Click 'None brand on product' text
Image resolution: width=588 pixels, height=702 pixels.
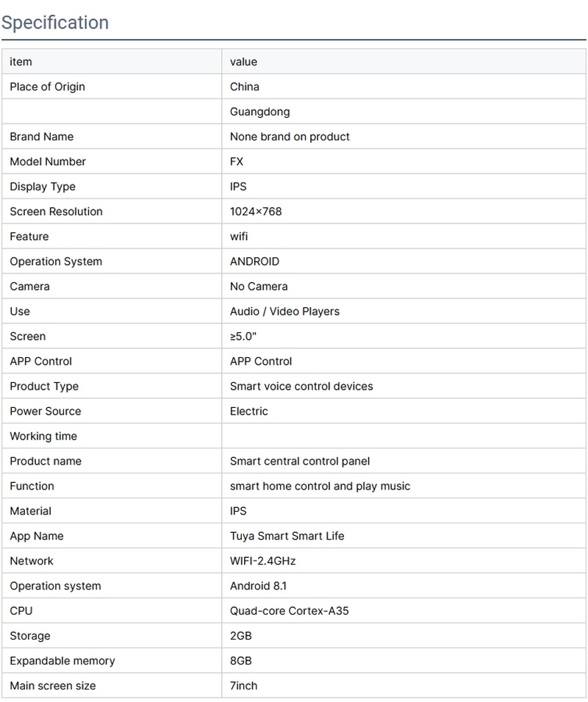coord(290,137)
